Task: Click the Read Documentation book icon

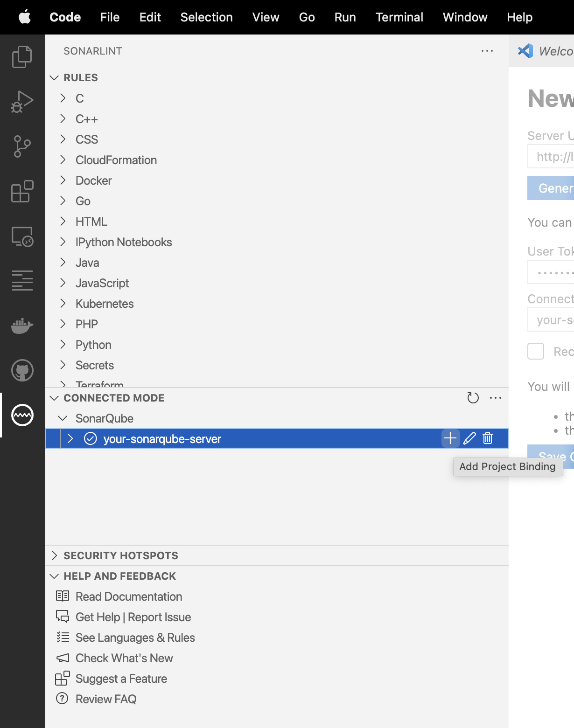Action: [x=63, y=596]
